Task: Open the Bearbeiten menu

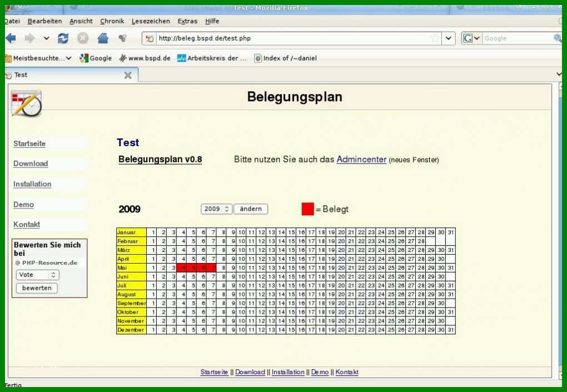Action: click(x=45, y=21)
